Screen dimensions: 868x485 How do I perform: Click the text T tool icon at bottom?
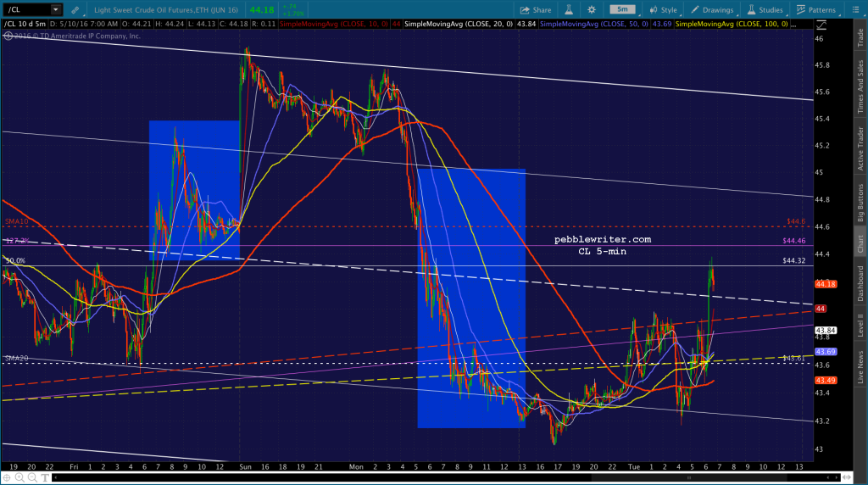coord(45,477)
